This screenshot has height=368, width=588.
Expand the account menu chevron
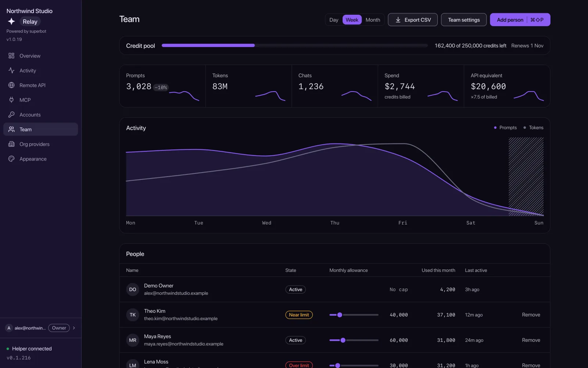tap(74, 328)
